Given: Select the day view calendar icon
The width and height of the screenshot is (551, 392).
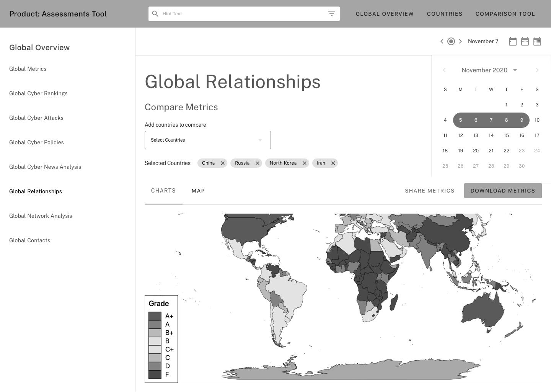Looking at the screenshot, I should pyautogui.click(x=513, y=41).
